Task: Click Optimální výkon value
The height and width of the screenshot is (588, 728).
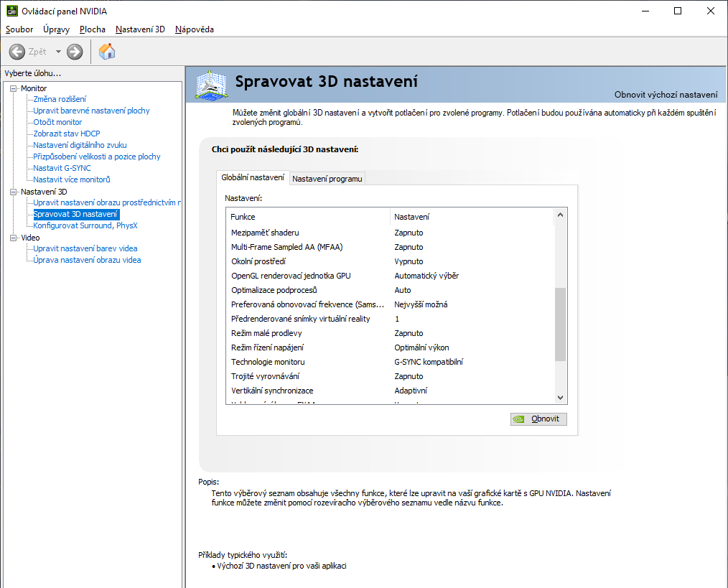Action: 421,348
